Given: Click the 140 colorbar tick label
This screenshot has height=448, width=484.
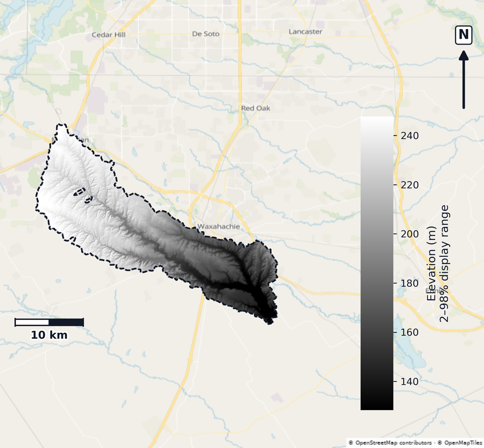Looking at the screenshot, I should [x=409, y=381].
